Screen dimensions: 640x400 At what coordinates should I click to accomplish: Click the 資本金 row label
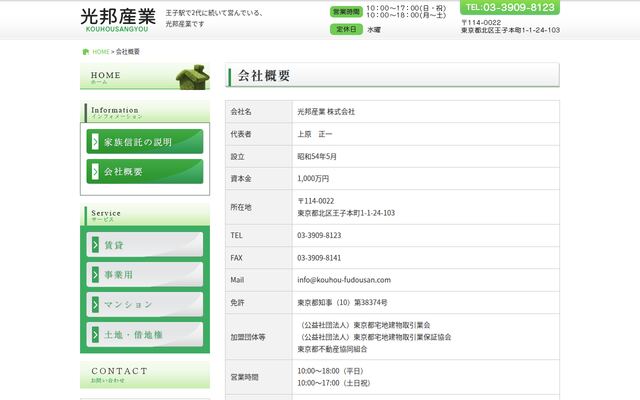[241, 178]
